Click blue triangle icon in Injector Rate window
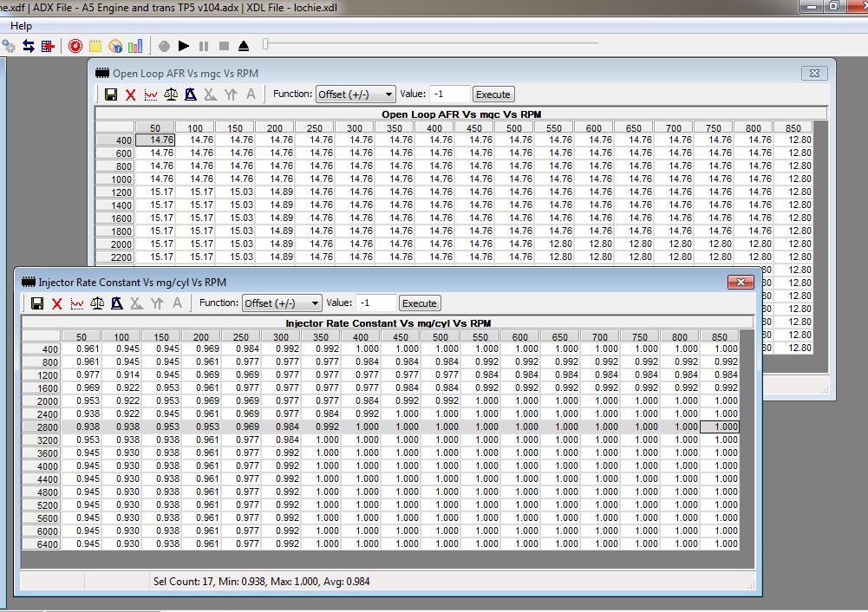This screenshot has width=868, height=612. (x=117, y=303)
